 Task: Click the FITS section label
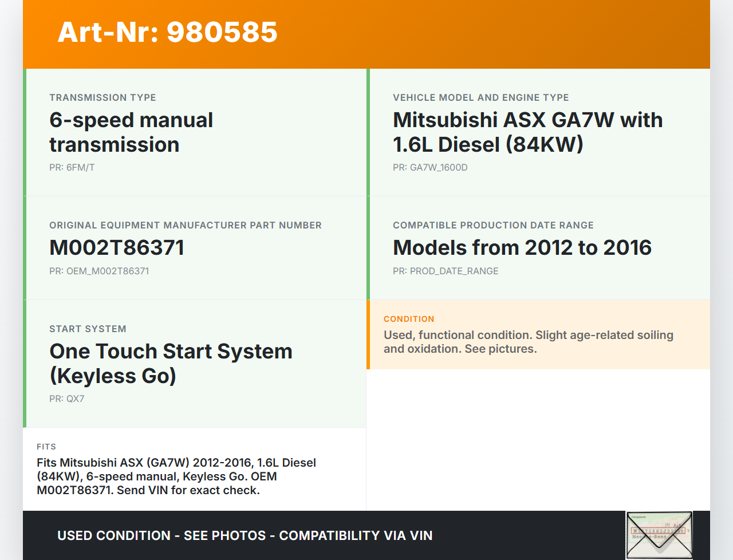click(46, 447)
